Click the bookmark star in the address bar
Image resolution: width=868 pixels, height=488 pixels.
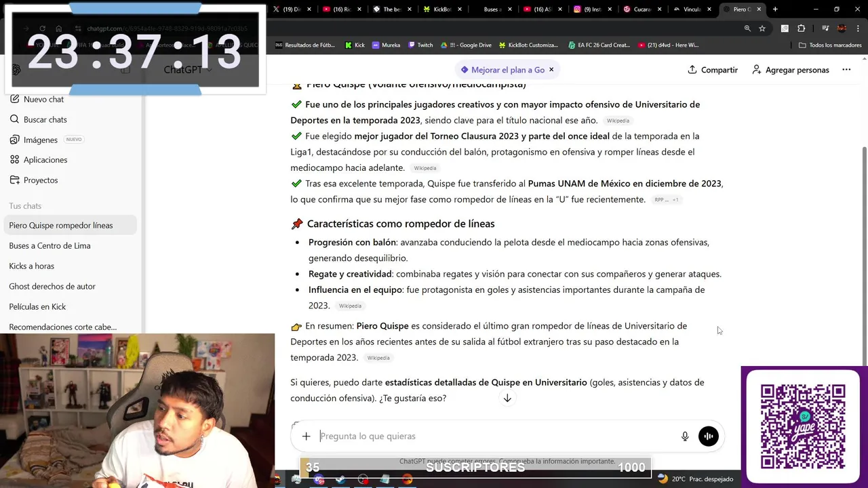click(762, 28)
